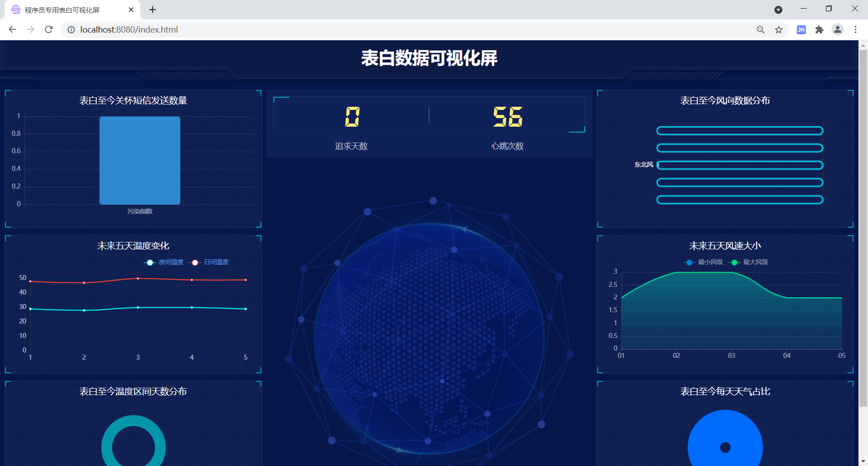Click the 表白至今温度区间天数分布 title

[133, 391]
